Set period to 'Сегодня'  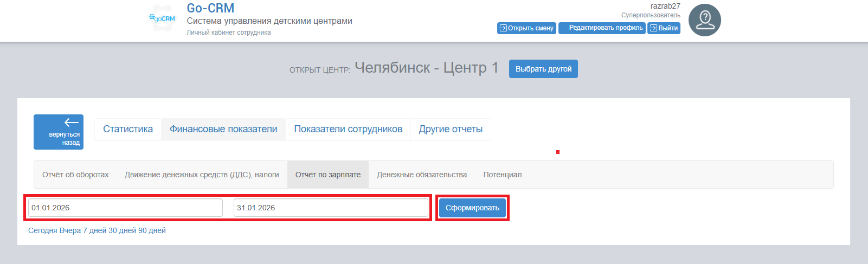[x=43, y=230]
